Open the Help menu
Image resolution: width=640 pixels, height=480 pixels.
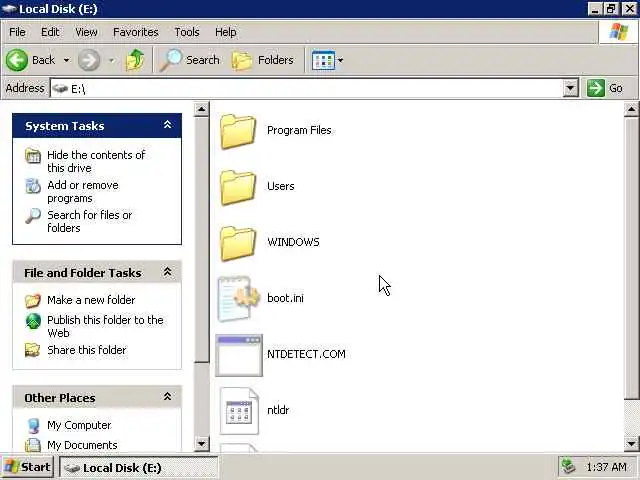pyautogui.click(x=226, y=32)
